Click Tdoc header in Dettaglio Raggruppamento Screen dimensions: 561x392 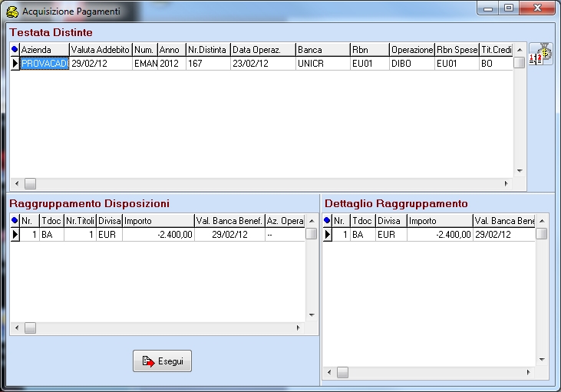363,221
